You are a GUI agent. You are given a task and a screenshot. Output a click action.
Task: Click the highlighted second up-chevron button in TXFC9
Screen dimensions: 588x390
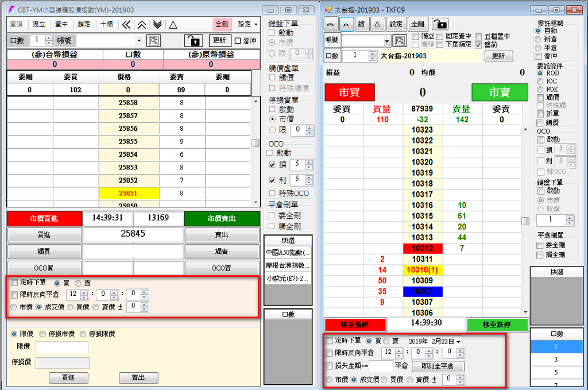click(346, 24)
